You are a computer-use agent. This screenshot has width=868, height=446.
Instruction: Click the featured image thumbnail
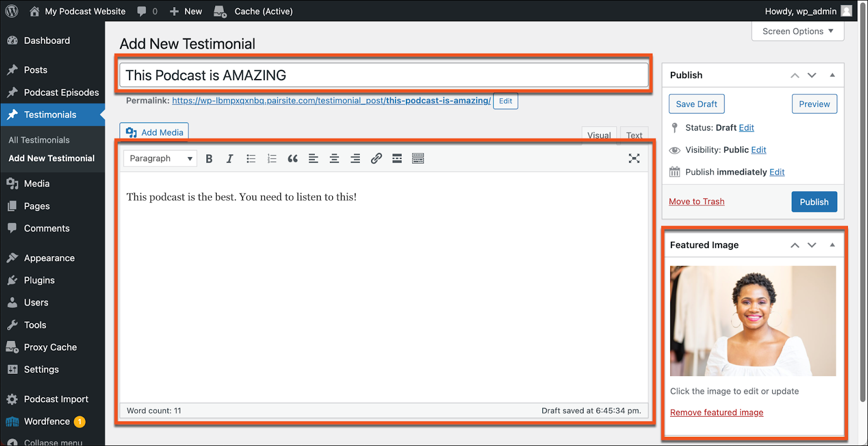(x=753, y=321)
